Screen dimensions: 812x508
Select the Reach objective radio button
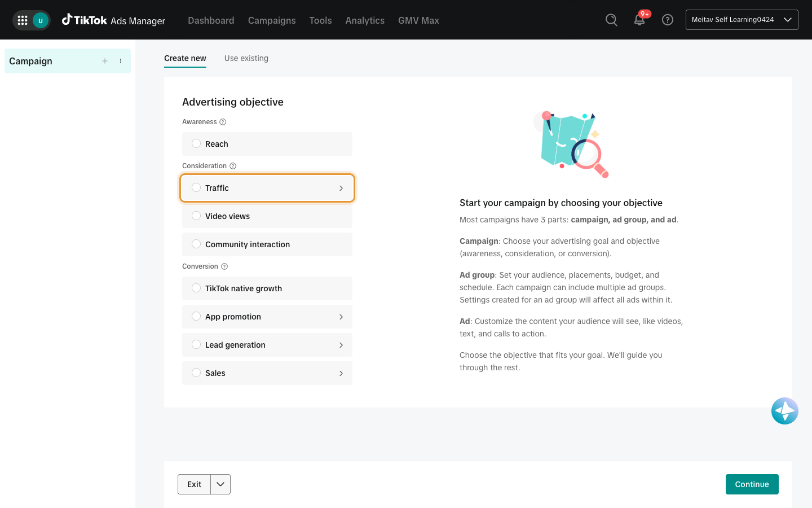[x=196, y=143]
